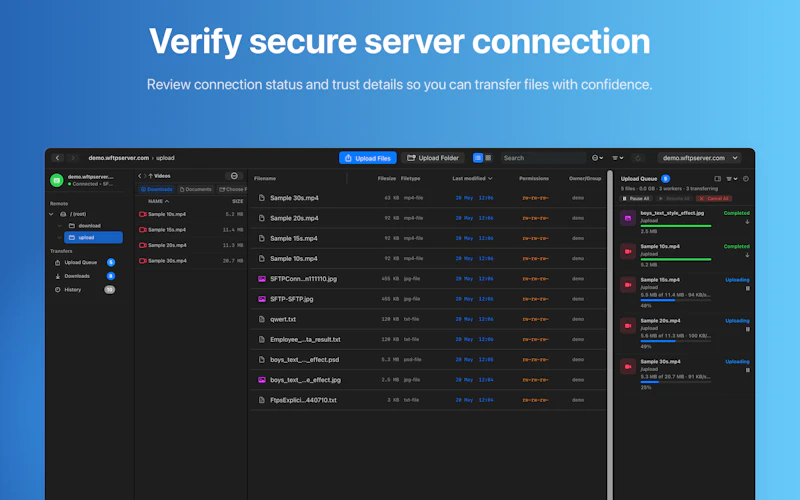Click the file icon beside qwert.txt

point(262,319)
